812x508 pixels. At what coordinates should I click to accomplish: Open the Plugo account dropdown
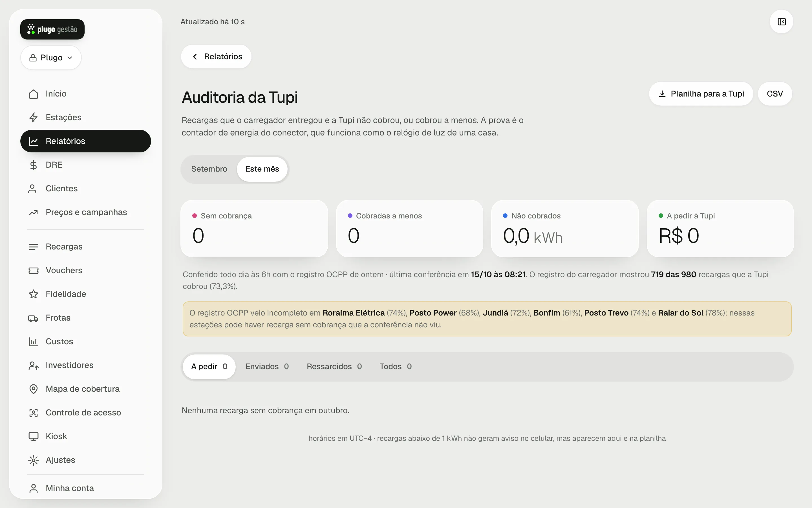[51, 58]
